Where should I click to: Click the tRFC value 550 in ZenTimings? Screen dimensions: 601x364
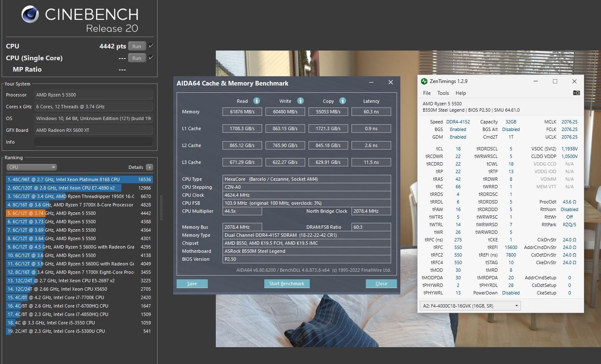coord(458,247)
